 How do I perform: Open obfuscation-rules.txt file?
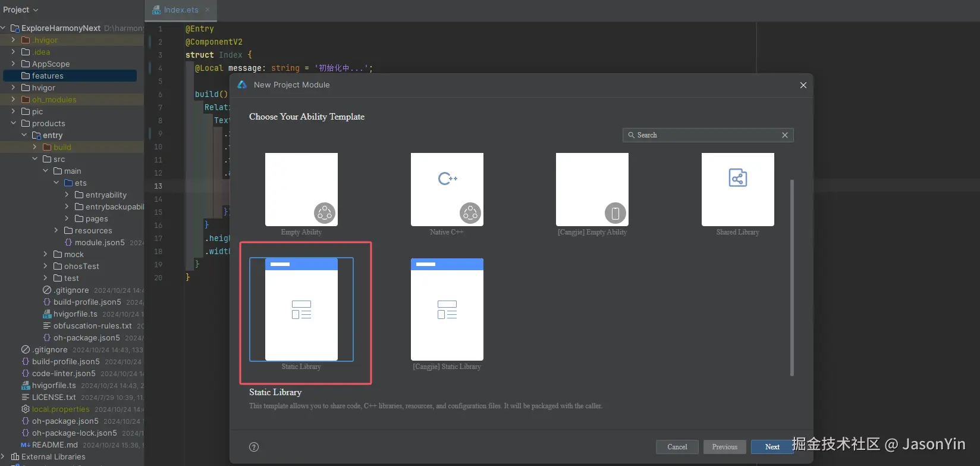click(92, 326)
